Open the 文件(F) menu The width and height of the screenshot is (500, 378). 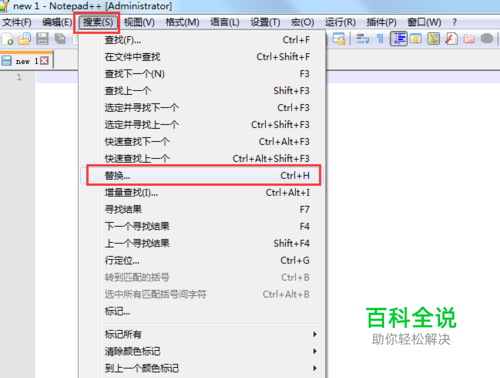click(17, 22)
